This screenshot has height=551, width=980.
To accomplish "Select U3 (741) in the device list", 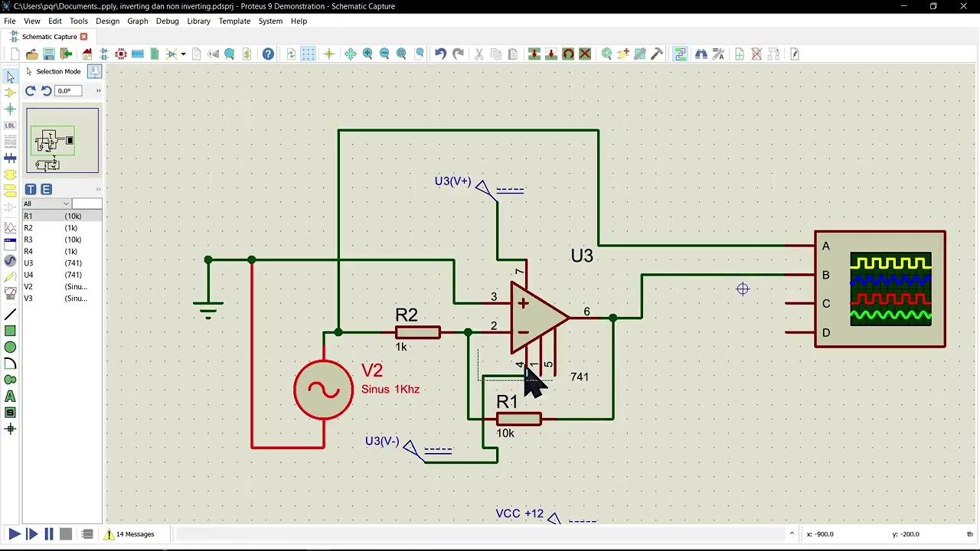I will click(x=62, y=263).
